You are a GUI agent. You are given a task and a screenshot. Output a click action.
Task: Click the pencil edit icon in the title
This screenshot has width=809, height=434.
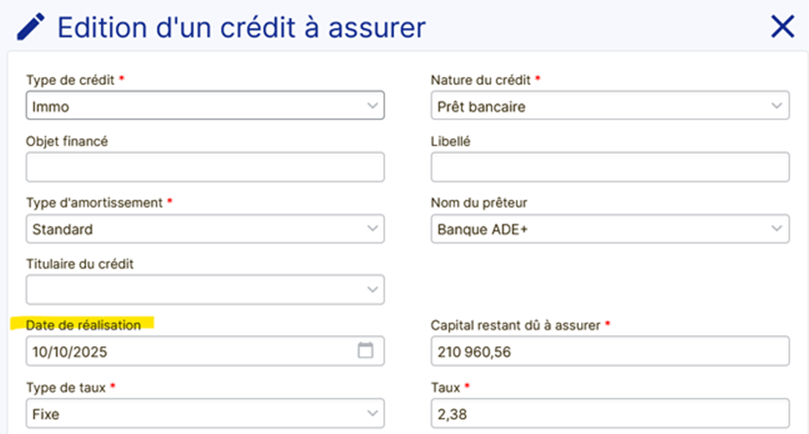[31, 26]
